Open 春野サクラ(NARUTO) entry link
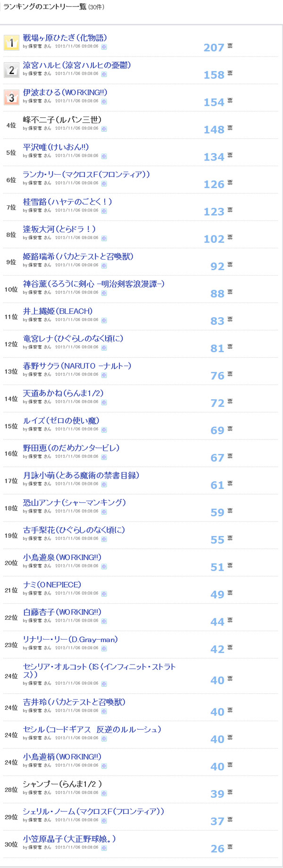 (x=77, y=366)
